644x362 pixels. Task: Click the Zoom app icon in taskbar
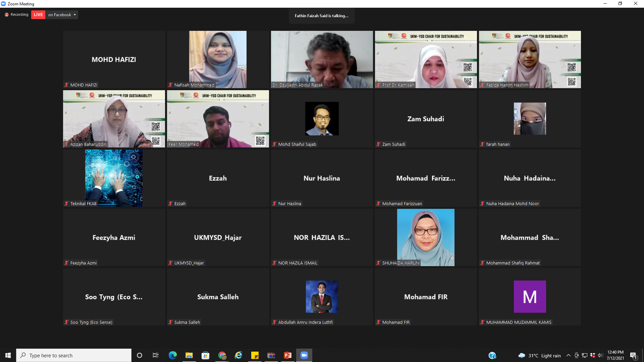click(304, 355)
